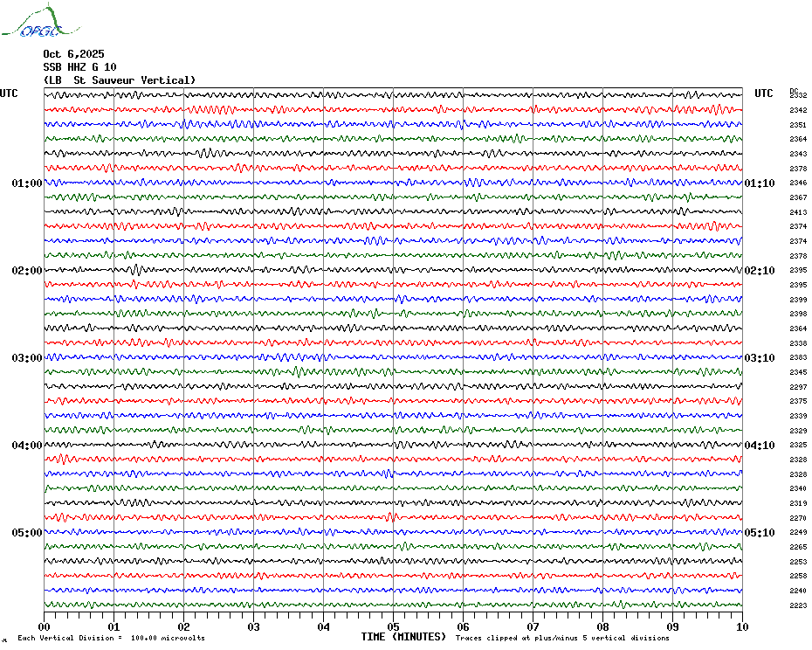Click the DC value 2346
This screenshot has width=812, height=650.
pyautogui.click(x=798, y=183)
